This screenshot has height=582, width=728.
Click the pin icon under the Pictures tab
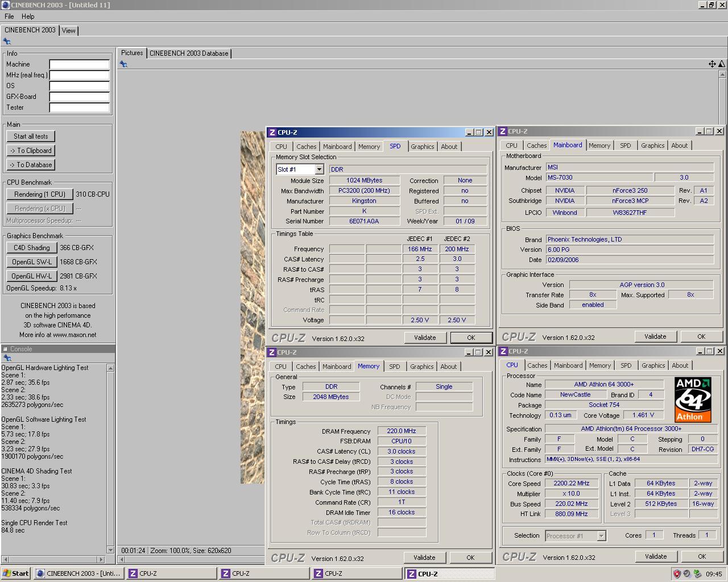[x=123, y=64]
